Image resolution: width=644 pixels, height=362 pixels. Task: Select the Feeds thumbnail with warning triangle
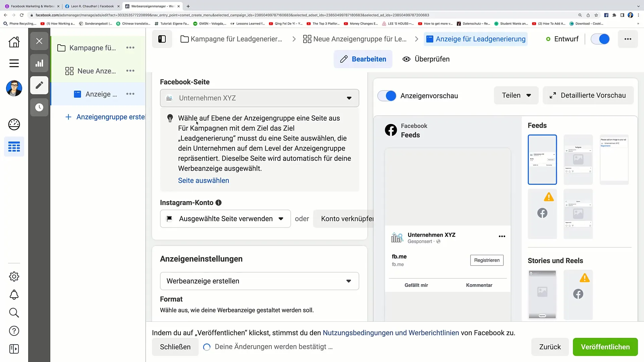542,214
